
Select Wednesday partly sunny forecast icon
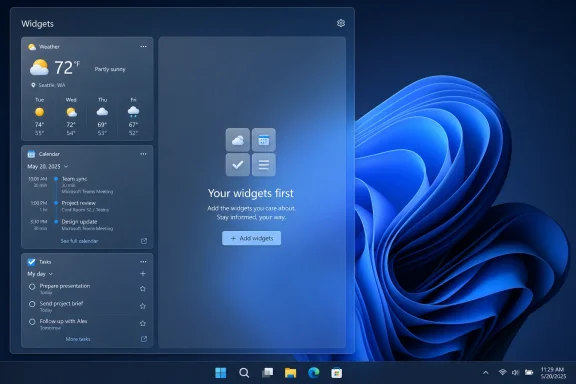(x=71, y=112)
